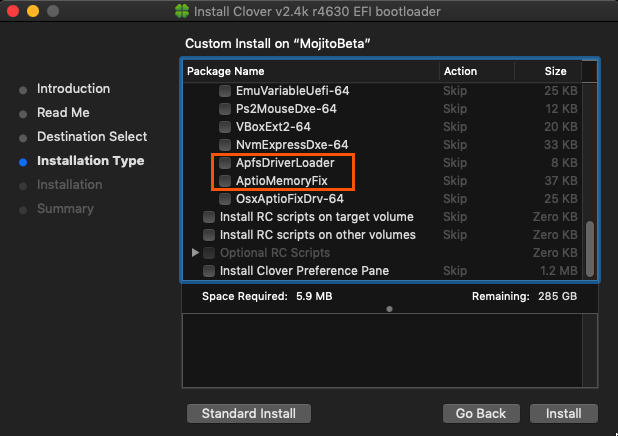
Task: Tick the OsxAptioFixDrv-64 checkbox
Action: point(225,199)
